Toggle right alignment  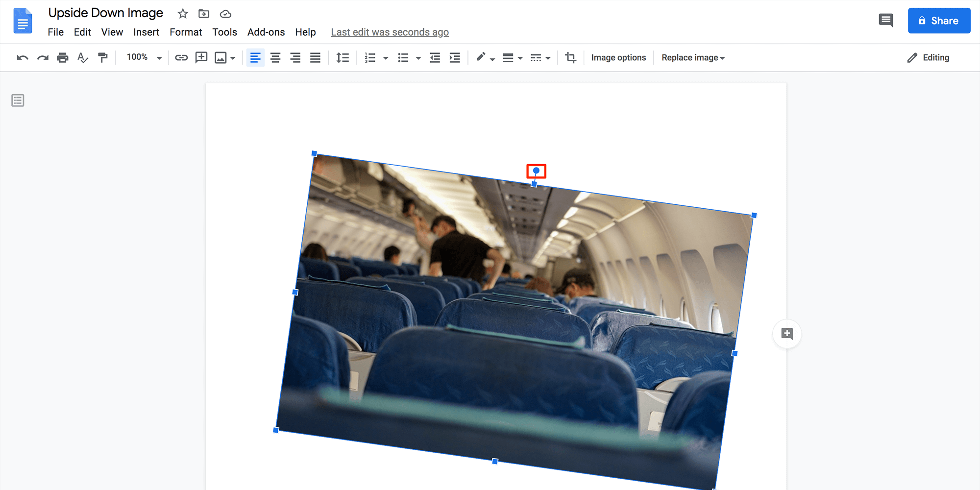click(295, 57)
